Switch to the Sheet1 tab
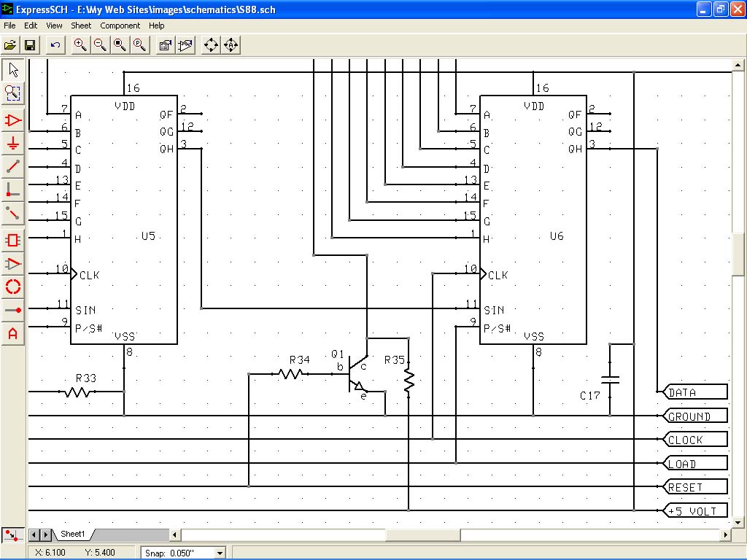This screenshot has width=747, height=560. point(72,535)
